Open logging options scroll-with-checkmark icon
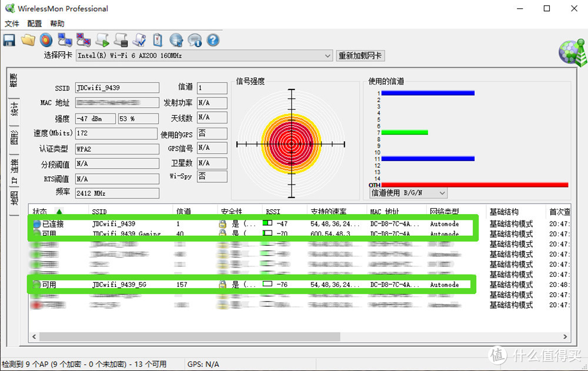The image size is (588, 371). (139, 39)
